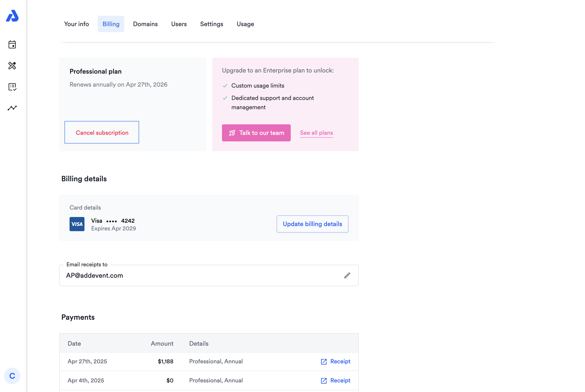Click the $1,188 amount cell
The width and height of the screenshot is (585, 392).
point(165,362)
